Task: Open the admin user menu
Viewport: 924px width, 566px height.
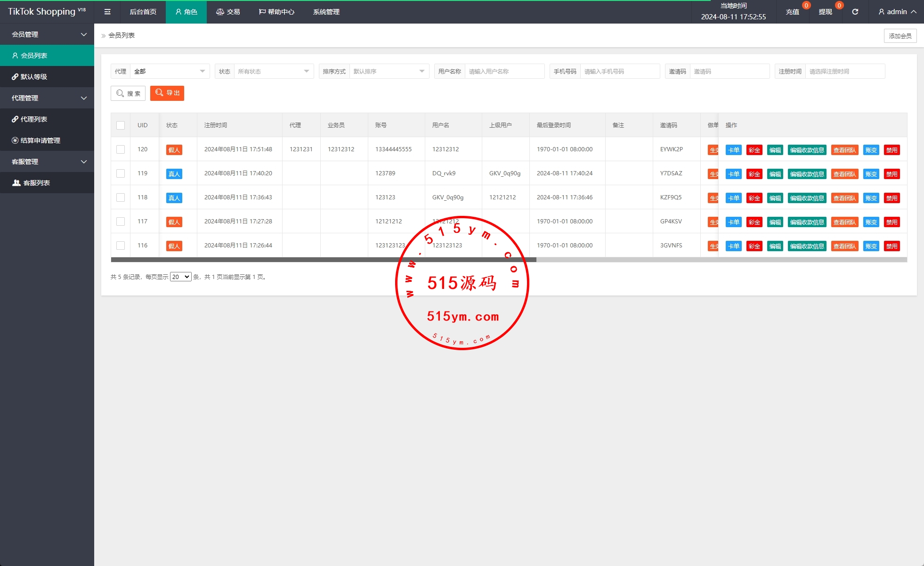Action: 897,12
